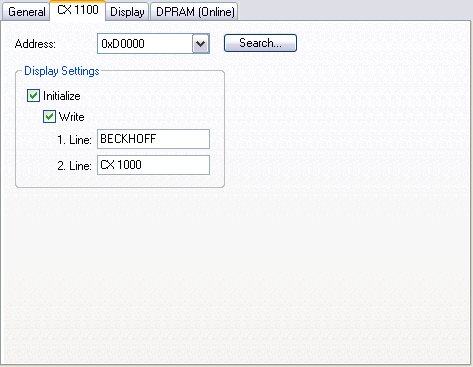Click the Initialize label text

click(x=62, y=96)
